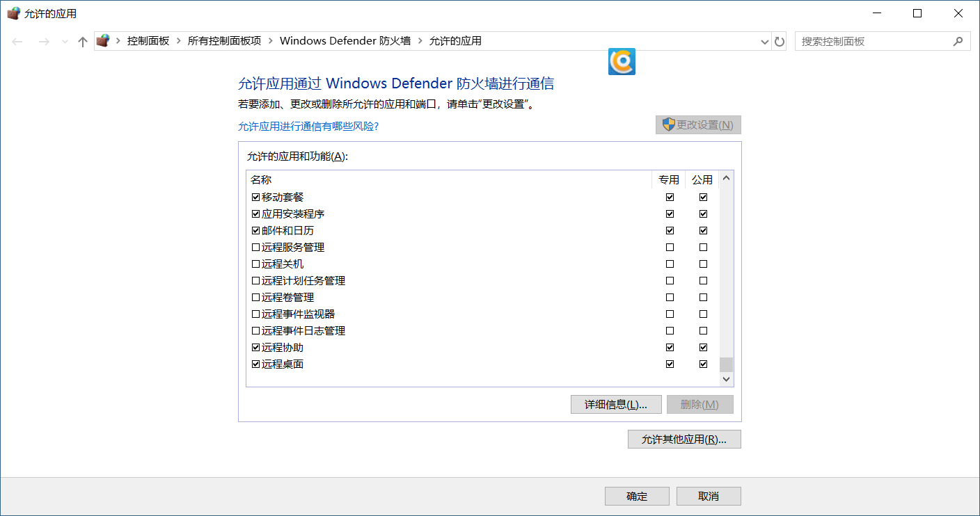The height and width of the screenshot is (516, 980).
Task: Click the floating blue-orange C app icon
Action: (622, 61)
